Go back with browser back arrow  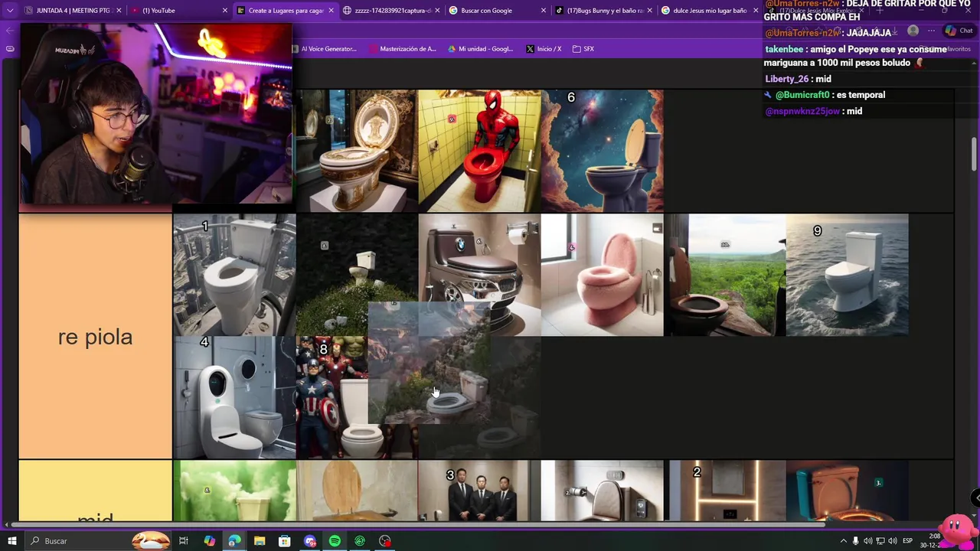[x=10, y=31]
